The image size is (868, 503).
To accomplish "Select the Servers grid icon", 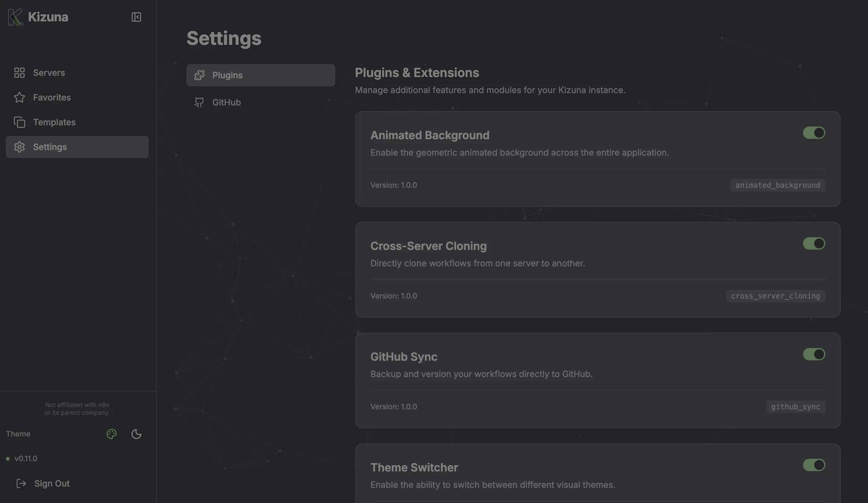I will coord(19,73).
